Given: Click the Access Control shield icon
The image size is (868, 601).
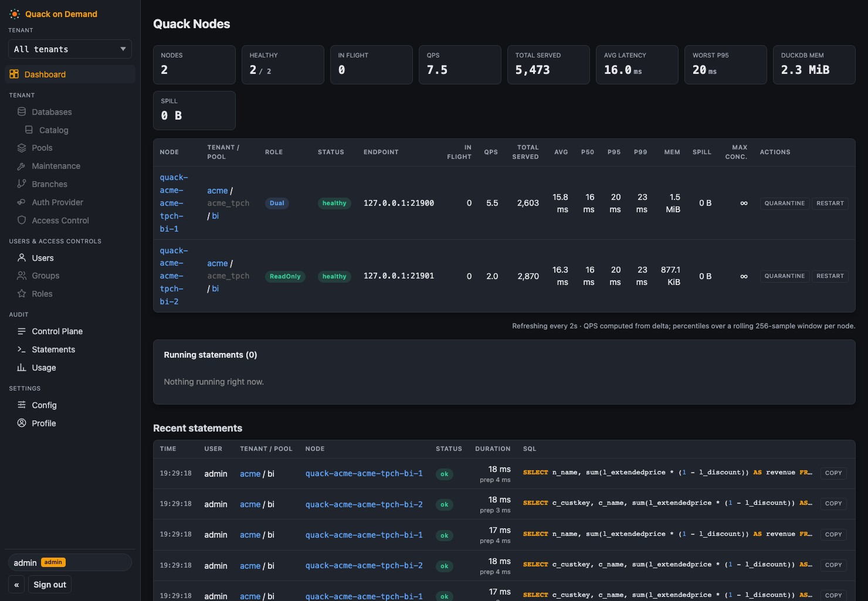Looking at the screenshot, I should pyautogui.click(x=22, y=220).
